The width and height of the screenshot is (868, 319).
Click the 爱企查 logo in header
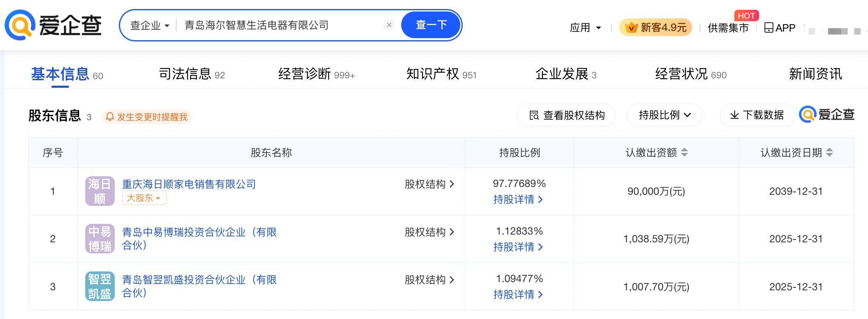pos(53,25)
